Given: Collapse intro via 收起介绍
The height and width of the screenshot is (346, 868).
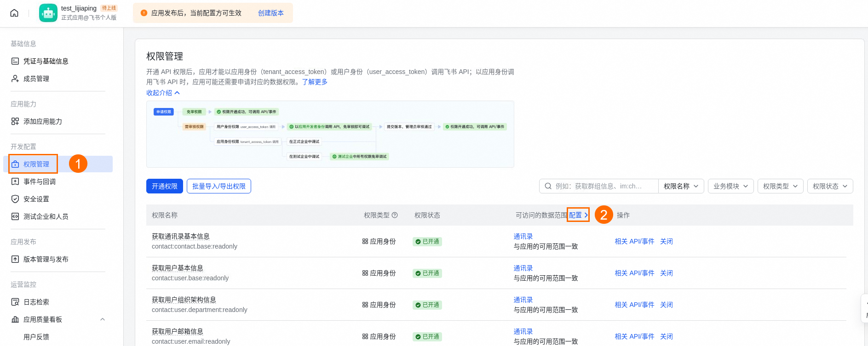Looking at the screenshot, I should click(163, 92).
